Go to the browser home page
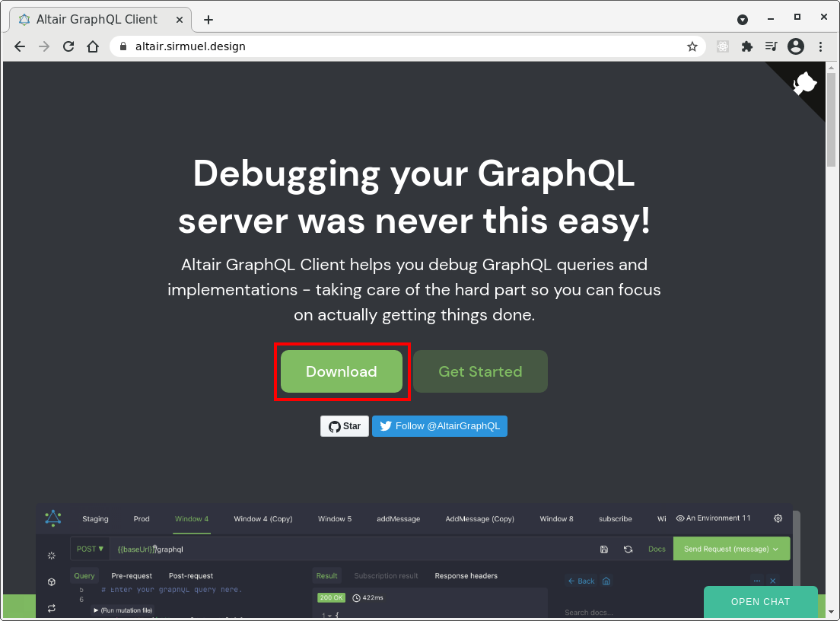The height and width of the screenshot is (621, 840). click(x=93, y=46)
